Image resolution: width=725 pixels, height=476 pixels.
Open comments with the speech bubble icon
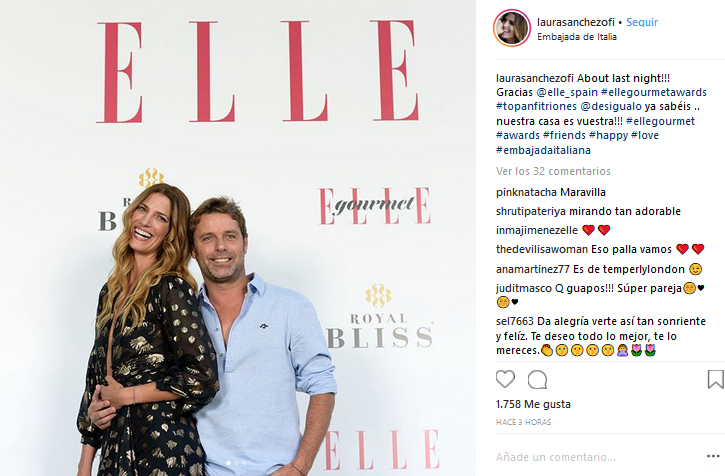click(x=537, y=380)
